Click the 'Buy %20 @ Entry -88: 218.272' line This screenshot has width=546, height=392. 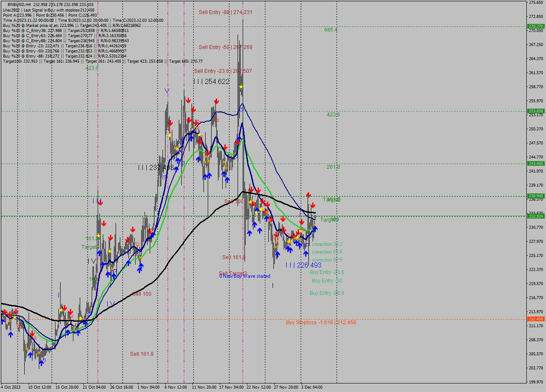pyautogui.click(x=64, y=56)
